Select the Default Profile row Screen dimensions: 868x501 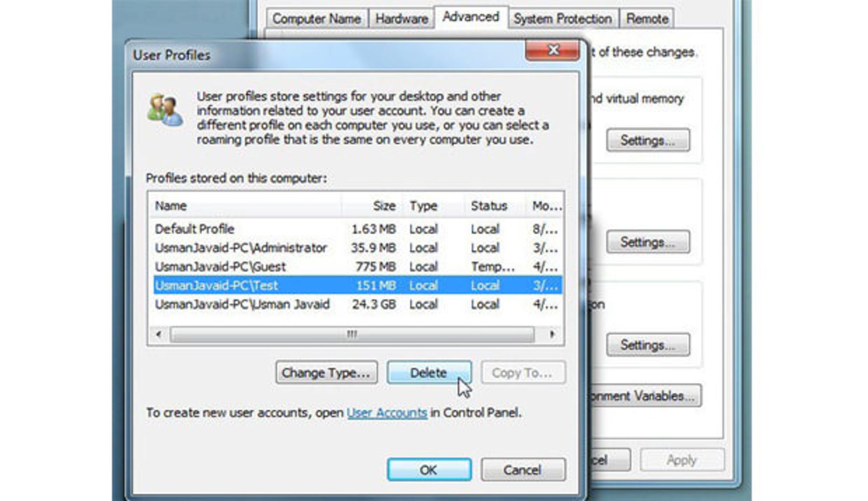[x=194, y=229]
